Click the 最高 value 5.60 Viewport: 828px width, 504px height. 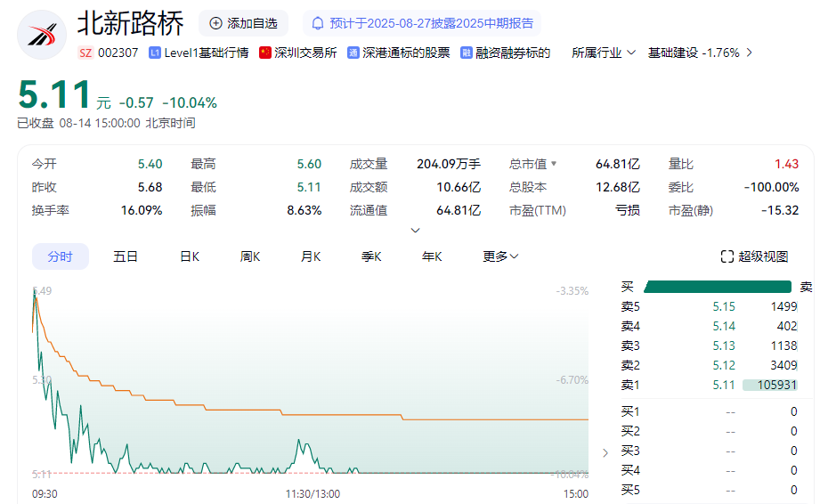(309, 164)
